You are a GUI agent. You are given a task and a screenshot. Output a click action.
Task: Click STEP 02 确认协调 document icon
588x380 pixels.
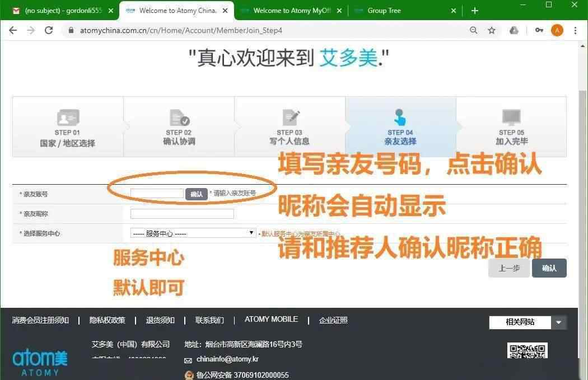coord(179,118)
